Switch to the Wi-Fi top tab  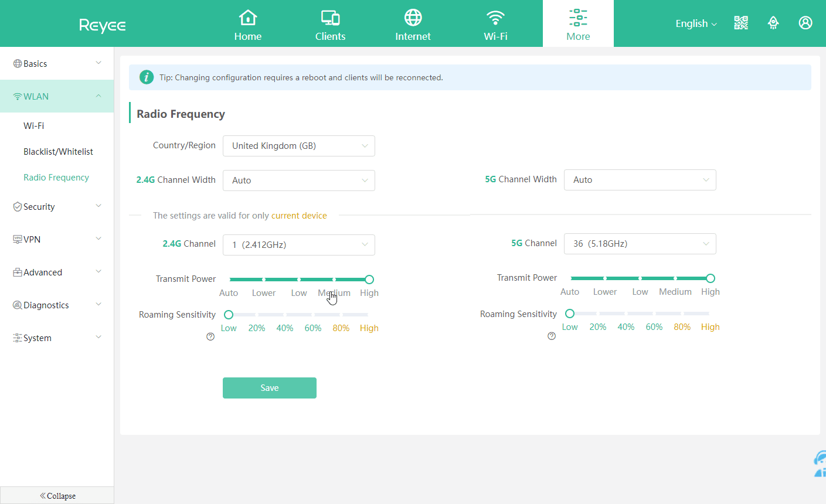pos(495,24)
